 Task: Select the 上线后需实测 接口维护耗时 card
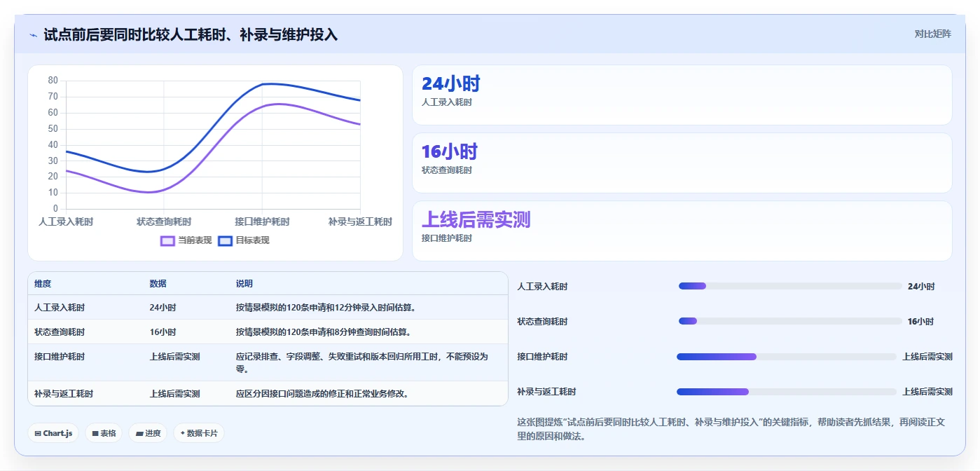coord(682,231)
